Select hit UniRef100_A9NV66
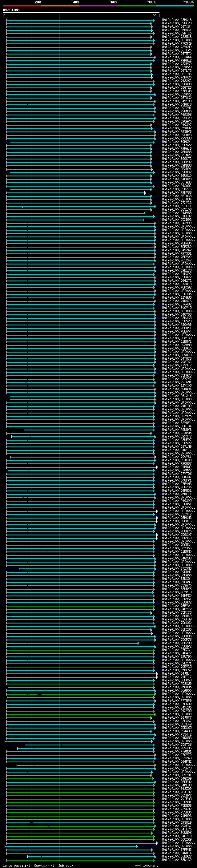Viewport: 197px width, 868px height. (176, 193)
